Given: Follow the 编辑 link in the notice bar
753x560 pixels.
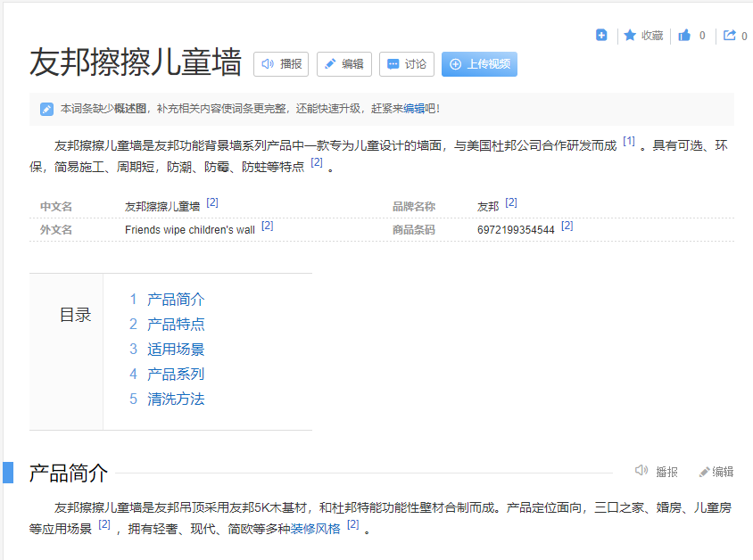Looking at the screenshot, I should point(413,109).
